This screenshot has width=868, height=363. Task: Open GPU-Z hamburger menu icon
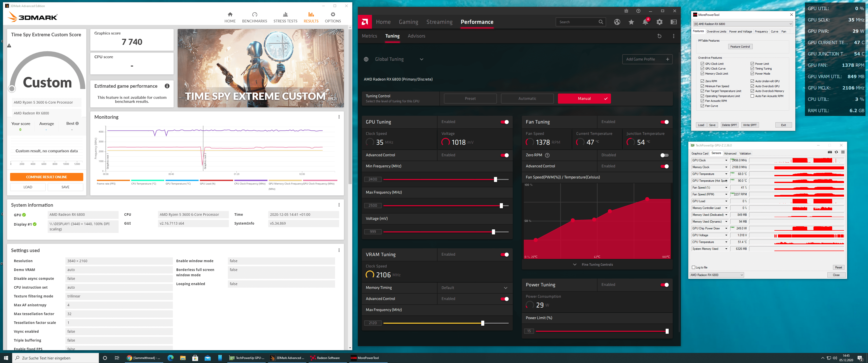pyautogui.click(x=843, y=152)
